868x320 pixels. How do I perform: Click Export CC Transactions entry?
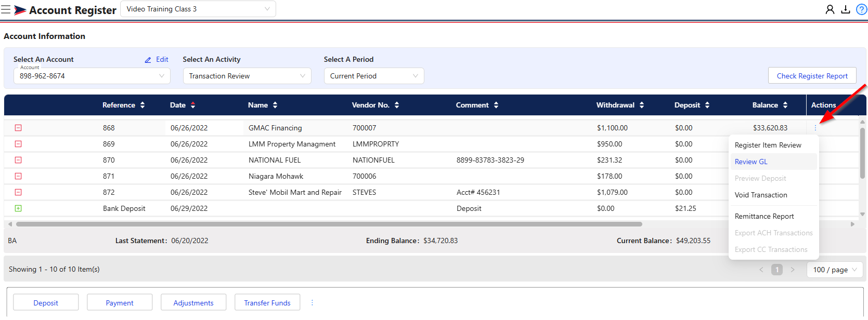(x=773, y=249)
